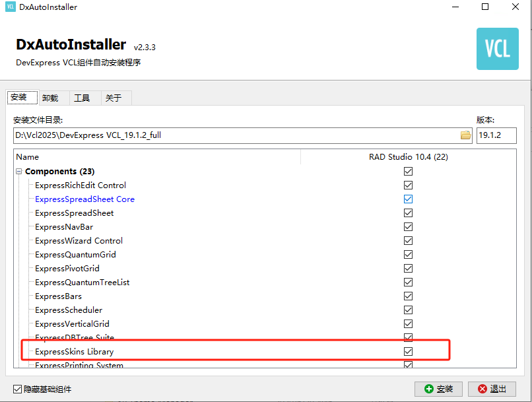532x402 pixels.
Task: Toggle the ExpressVerticalGrid checkbox
Action: click(408, 324)
